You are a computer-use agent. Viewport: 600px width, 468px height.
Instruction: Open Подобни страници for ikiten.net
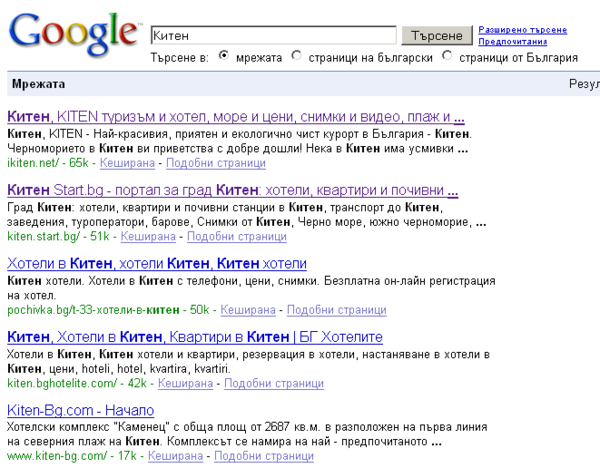pos(216,163)
